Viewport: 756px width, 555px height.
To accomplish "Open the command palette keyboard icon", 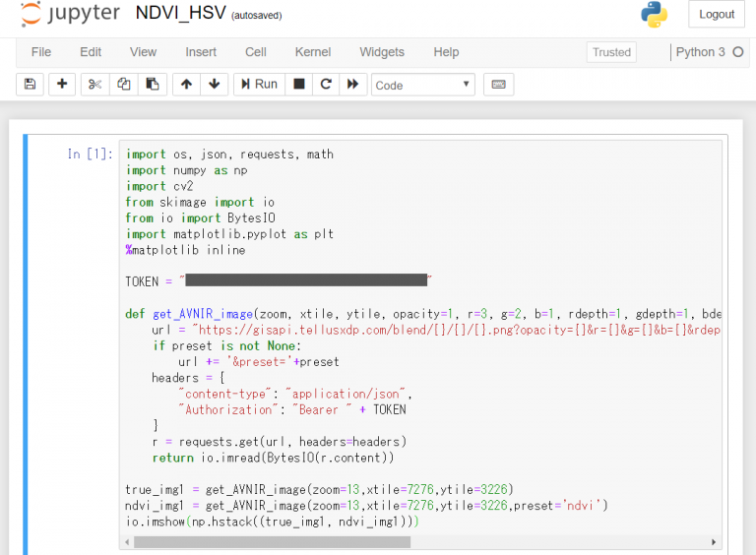I will (498, 85).
